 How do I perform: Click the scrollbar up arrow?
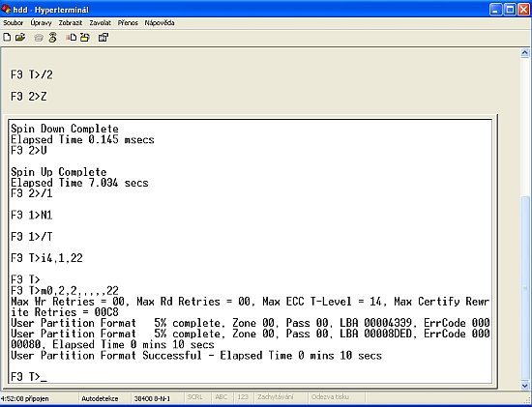525,53
